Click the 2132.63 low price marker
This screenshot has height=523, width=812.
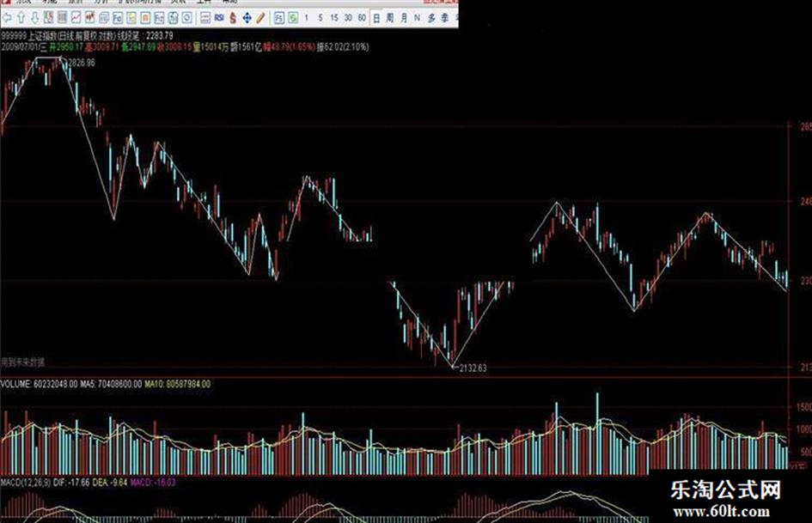pyautogui.click(x=473, y=368)
